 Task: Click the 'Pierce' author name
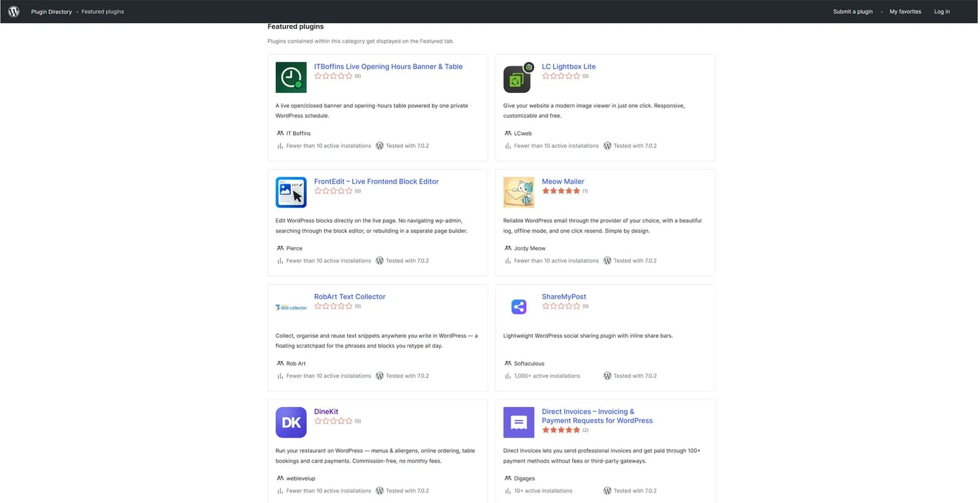pyautogui.click(x=294, y=248)
